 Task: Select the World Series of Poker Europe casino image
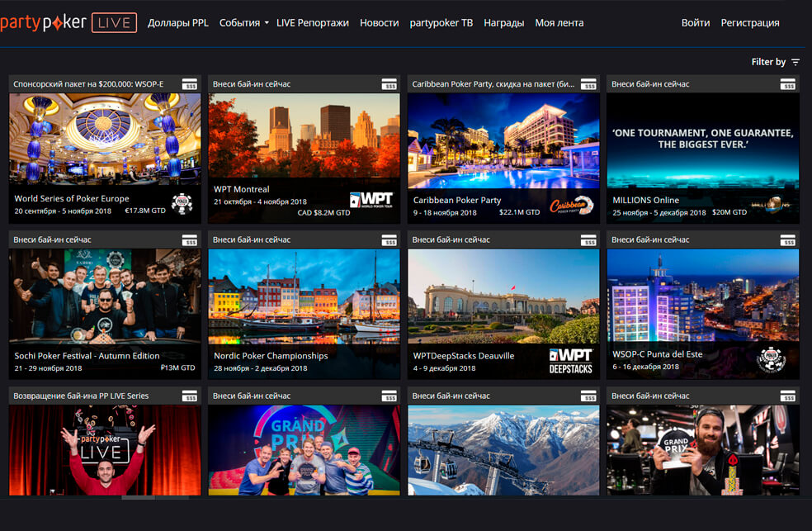105,139
